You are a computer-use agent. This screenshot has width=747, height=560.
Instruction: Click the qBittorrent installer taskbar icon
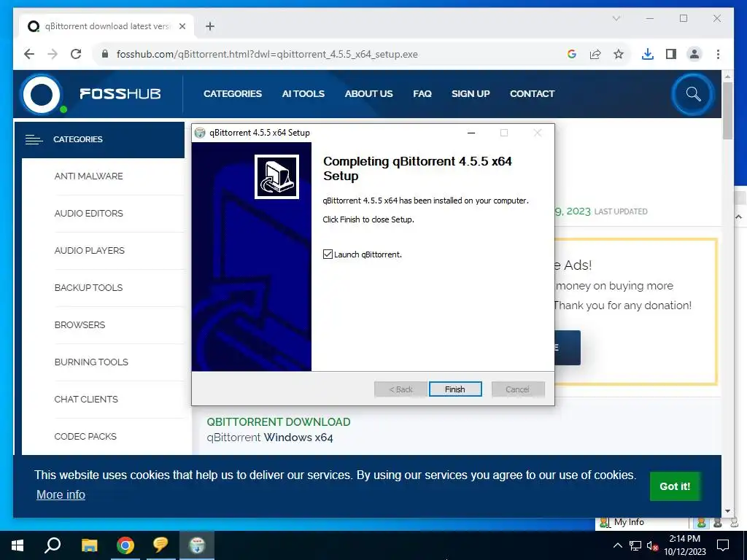coord(197,545)
